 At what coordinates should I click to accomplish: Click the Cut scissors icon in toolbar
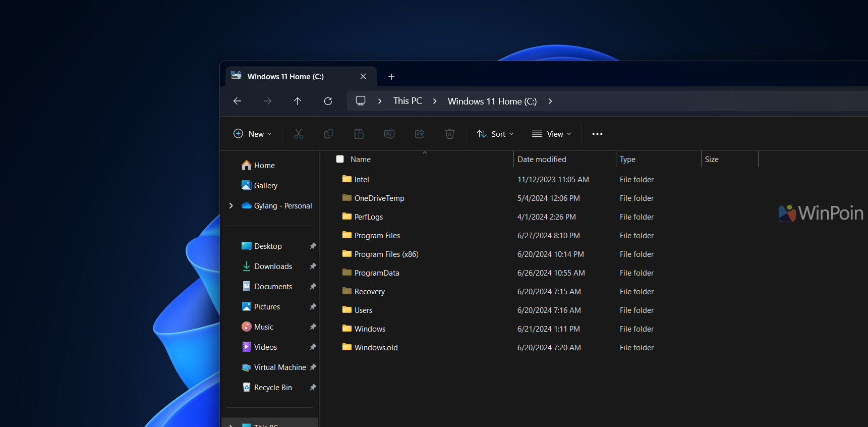299,134
